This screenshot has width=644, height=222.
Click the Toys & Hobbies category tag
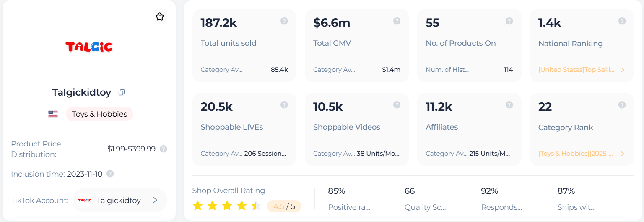(x=99, y=114)
